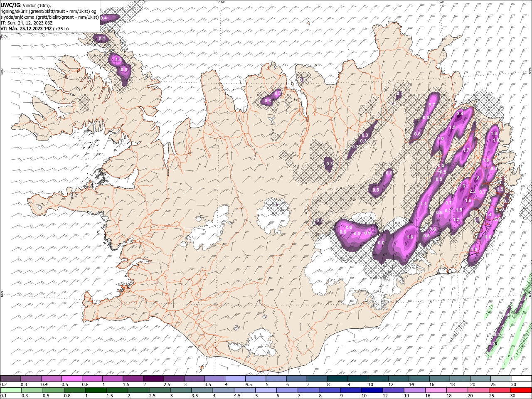Pick upper legend swatch between 9 and 10
532x399 pixels.
[x=357, y=379]
